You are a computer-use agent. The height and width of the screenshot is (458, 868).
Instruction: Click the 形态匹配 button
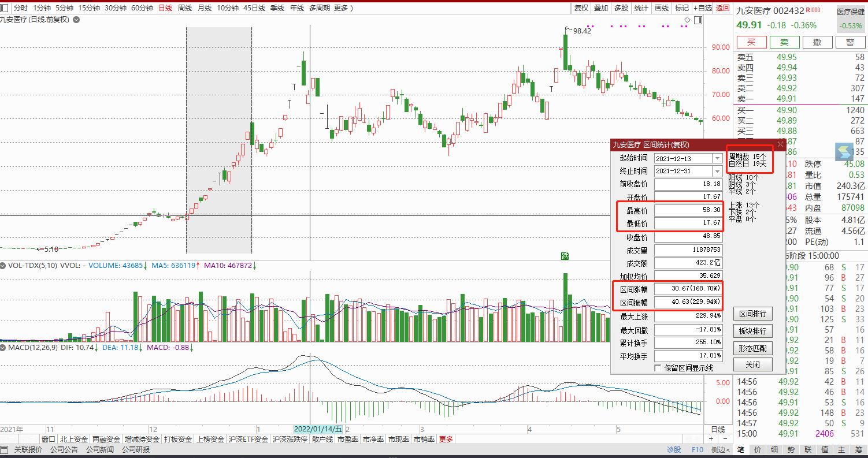click(752, 348)
